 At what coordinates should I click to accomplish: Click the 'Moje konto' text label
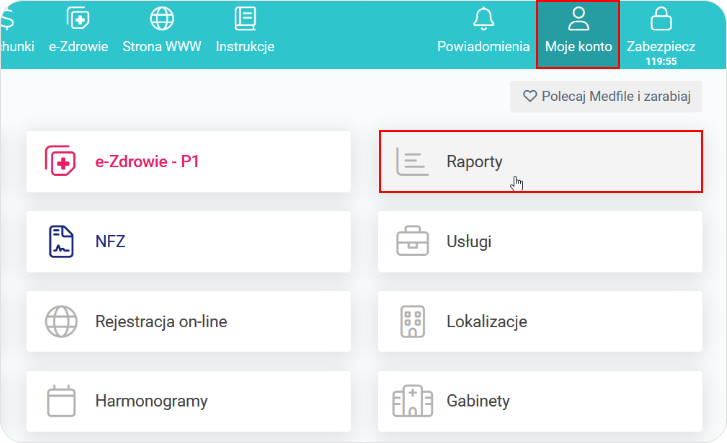click(578, 46)
